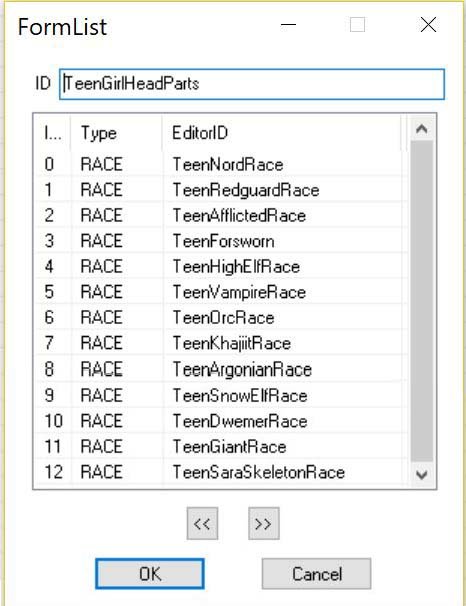466x606 pixels.
Task: Pick TeenArgonianRace in the list
Action: coord(222,369)
